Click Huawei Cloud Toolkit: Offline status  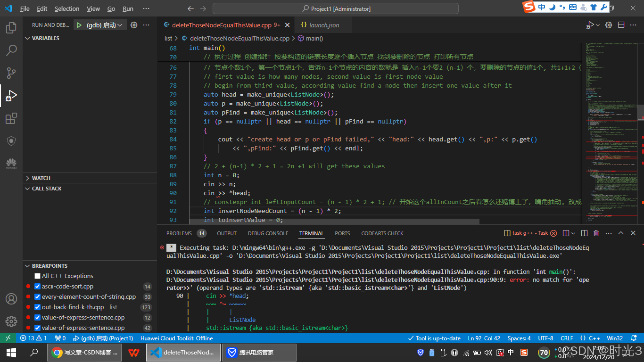[177, 338]
